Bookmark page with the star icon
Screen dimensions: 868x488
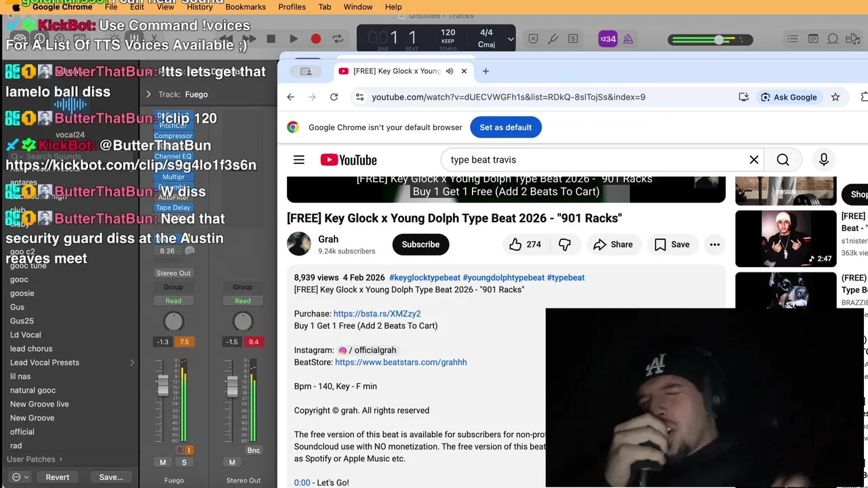pyautogui.click(x=835, y=97)
